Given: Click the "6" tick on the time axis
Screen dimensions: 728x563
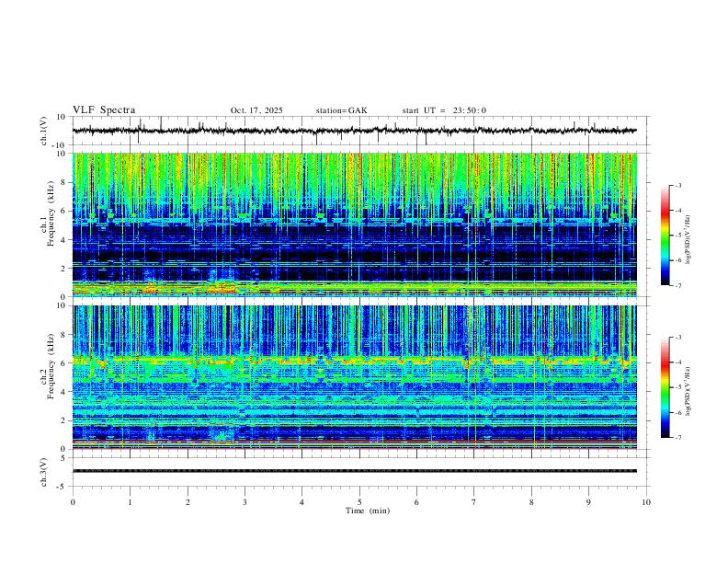Looking at the screenshot, I should [416, 502].
